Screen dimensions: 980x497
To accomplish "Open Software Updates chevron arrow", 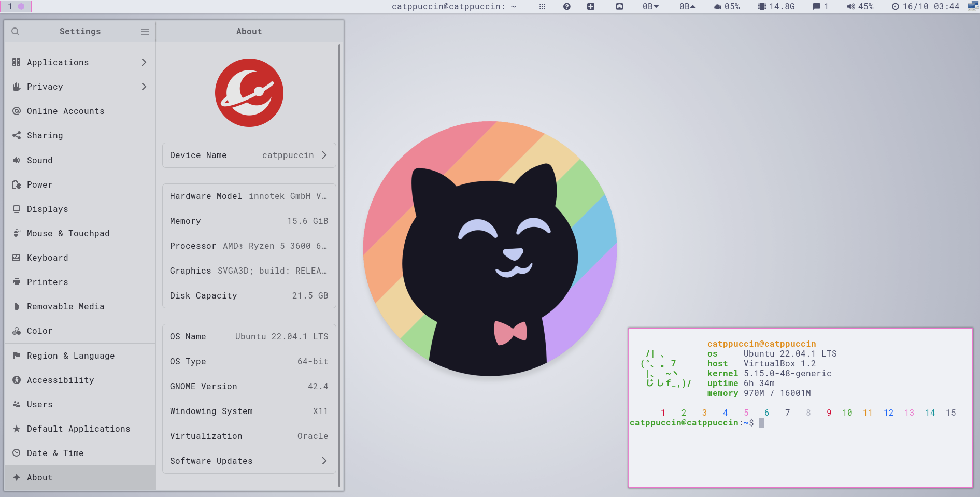I will click(324, 461).
